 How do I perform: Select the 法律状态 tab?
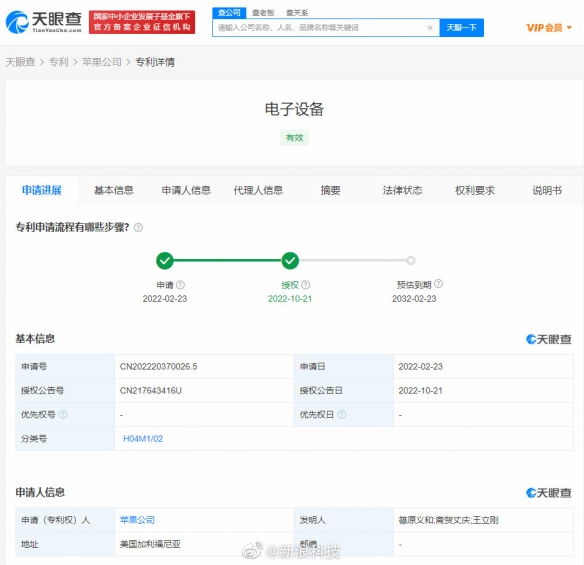pyautogui.click(x=402, y=190)
